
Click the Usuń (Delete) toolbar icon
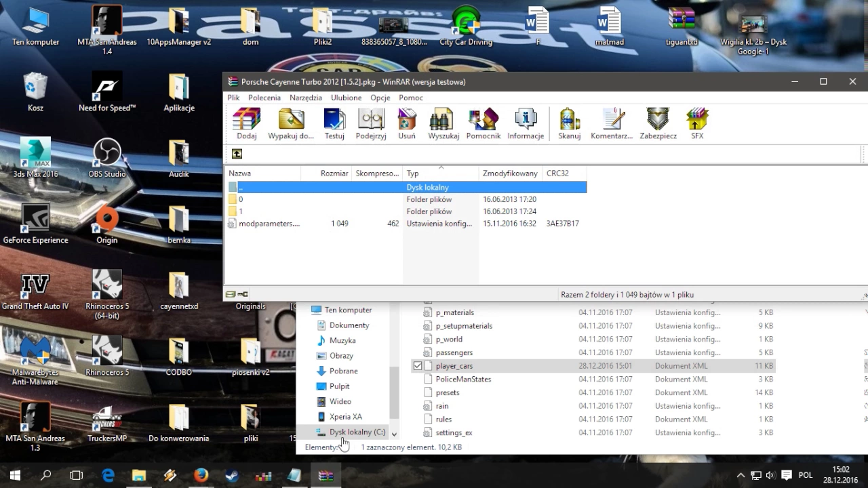407,123
